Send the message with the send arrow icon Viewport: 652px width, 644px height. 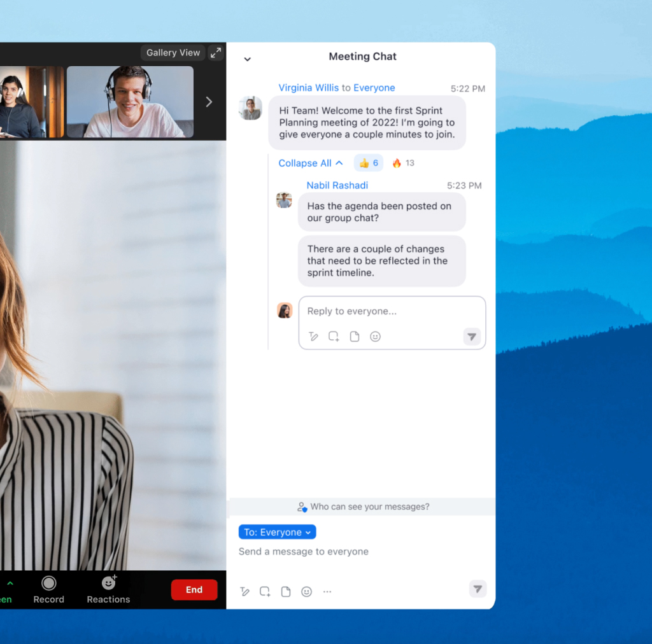coord(478,589)
